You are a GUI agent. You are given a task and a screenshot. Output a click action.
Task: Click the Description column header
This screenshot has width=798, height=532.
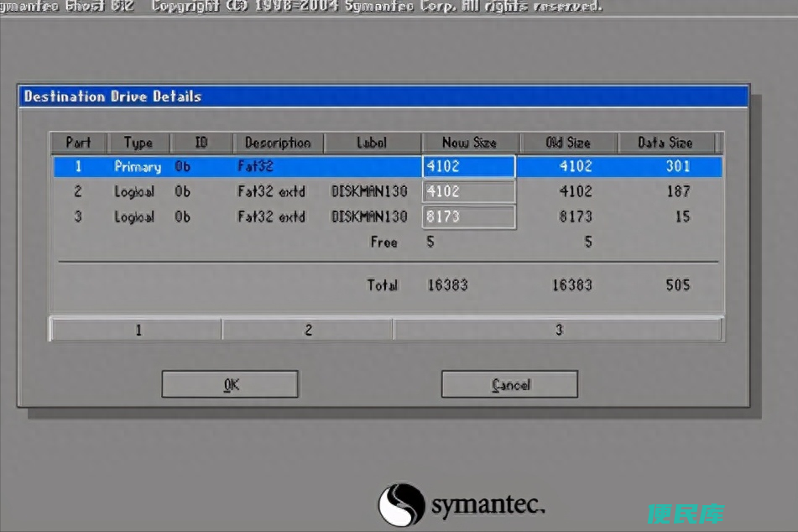(278, 143)
